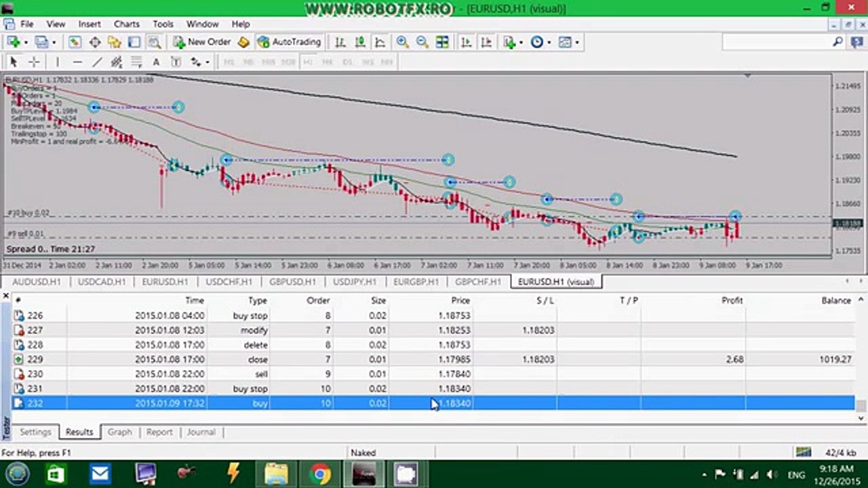
Task: Open Google Chrome from the taskbar
Action: point(320,474)
